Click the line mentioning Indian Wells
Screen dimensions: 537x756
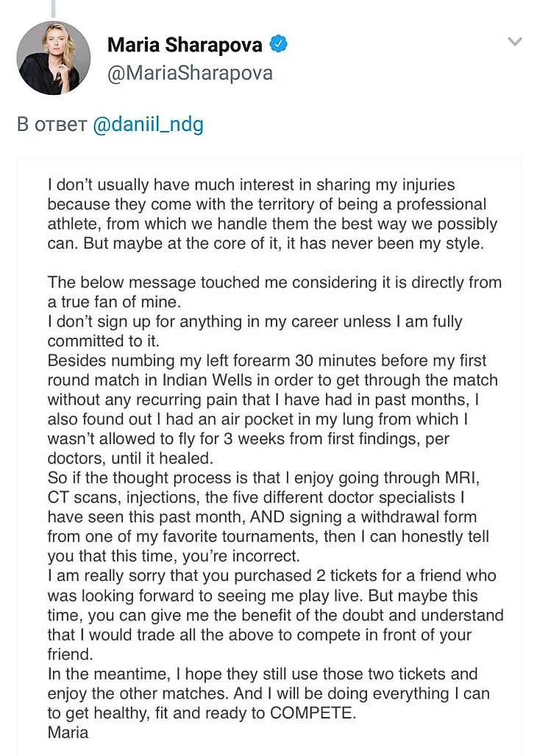[x=272, y=381]
